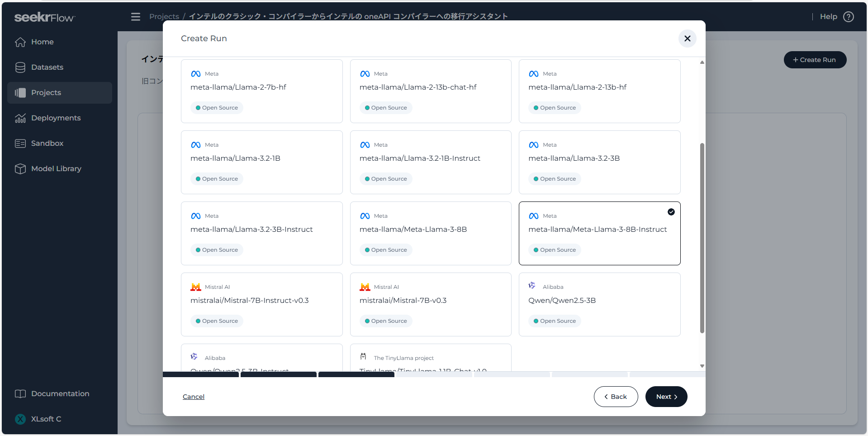The width and height of the screenshot is (868, 436).
Task: Toggle the hamburger menu icon
Action: tap(136, 17)
